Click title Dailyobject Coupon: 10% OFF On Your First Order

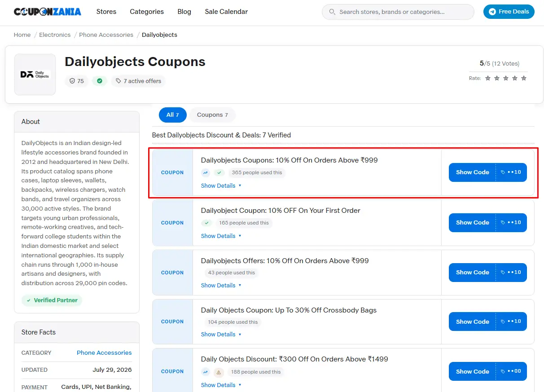coord(281,211)
